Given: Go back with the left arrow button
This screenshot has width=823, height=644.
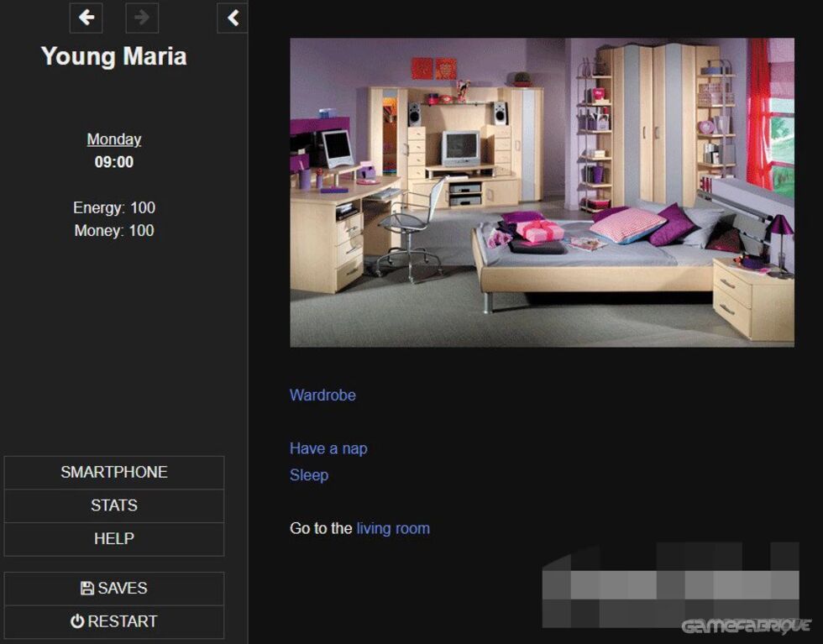Looking at the screenshot, I should (86, 18).
